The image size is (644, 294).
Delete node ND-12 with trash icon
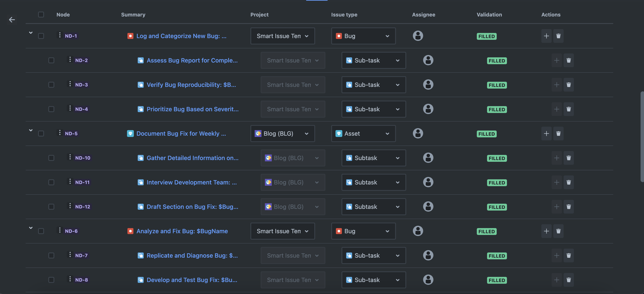(x=569, y=207)
